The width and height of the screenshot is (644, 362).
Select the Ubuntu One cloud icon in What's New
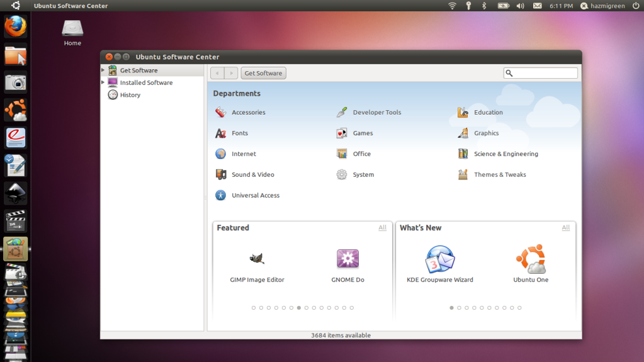(531, 259)
